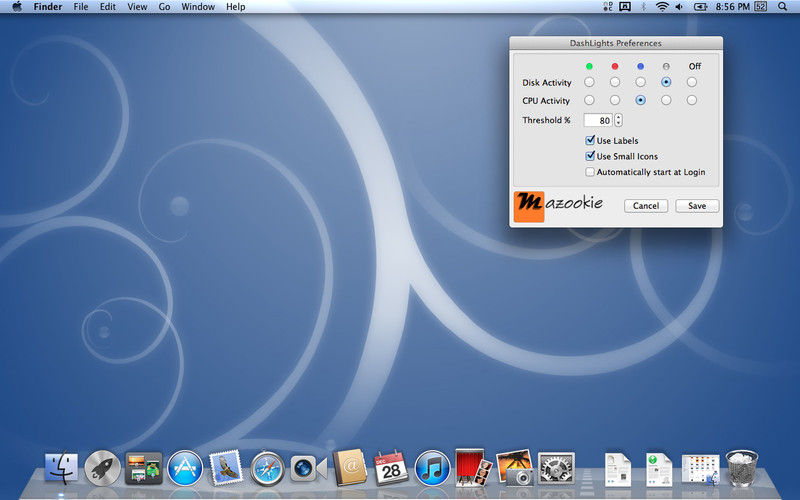Open the Trash in the Dock
Screen dimensions: 800x500
click(742, 468)
